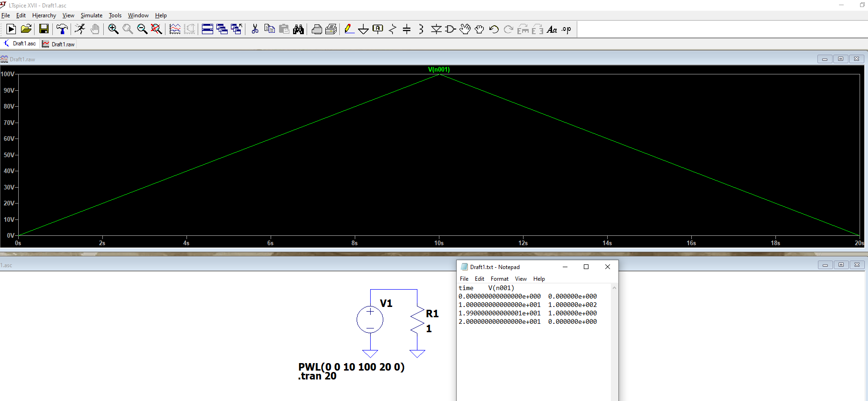The width and height of the screenshot is (868, 401).
Task: Open the LTspice Help menu
Action: pyautogui.click(x=161, y=15)
